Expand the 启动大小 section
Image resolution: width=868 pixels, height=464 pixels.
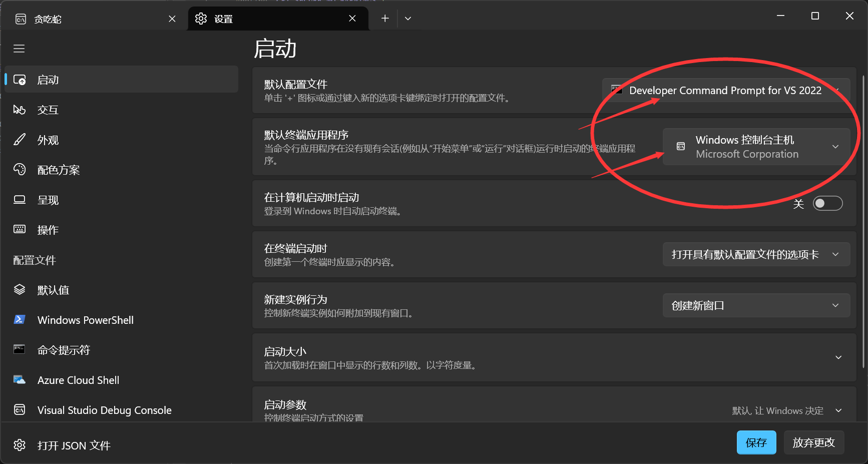coord(554,357)
